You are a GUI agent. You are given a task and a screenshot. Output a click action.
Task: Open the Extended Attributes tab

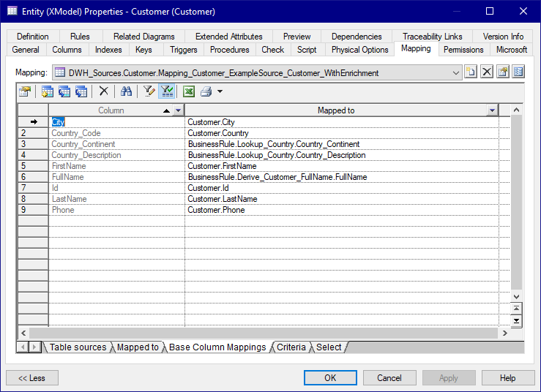point(228,36)
